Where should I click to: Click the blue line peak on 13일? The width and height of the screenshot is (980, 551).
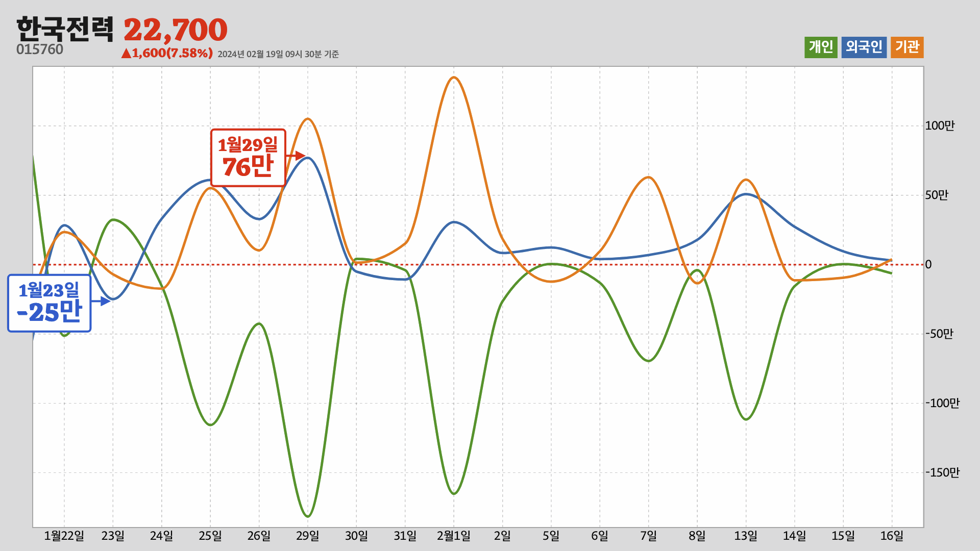point(746,194)
